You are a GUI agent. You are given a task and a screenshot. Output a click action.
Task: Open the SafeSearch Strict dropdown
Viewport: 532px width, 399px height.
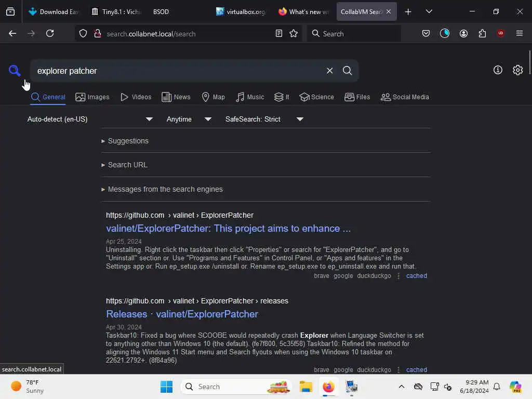click(x=264, y=119)
